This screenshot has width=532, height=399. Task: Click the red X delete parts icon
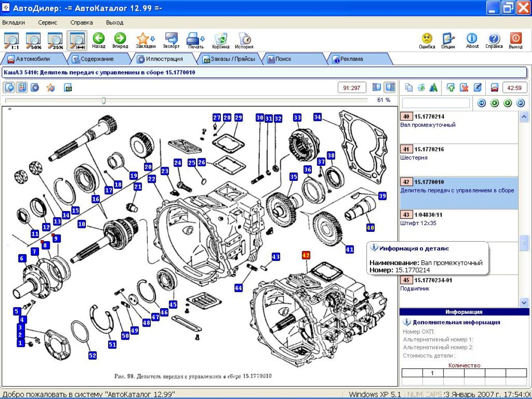[x=464, y=87]
